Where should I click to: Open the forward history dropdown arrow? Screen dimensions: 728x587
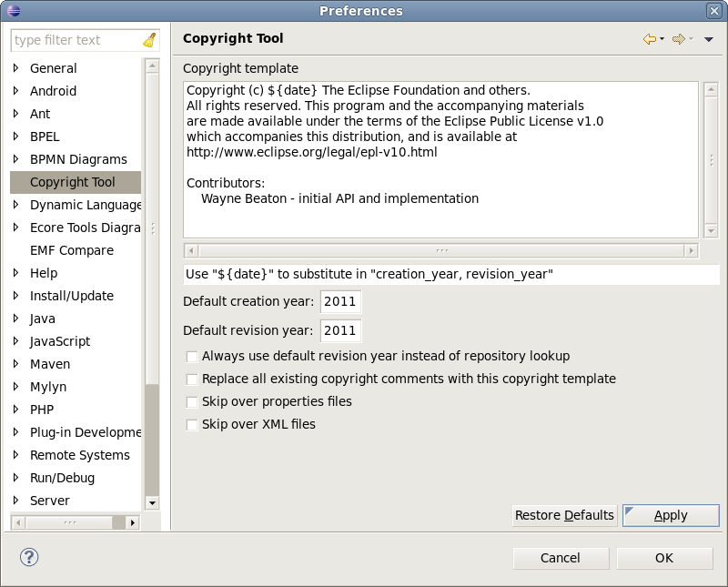click(x=692, y=39)
